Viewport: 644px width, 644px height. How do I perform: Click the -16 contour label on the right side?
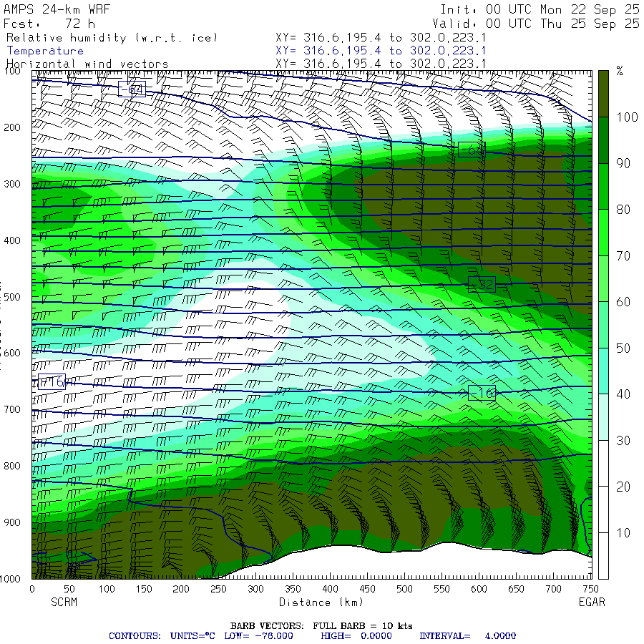point(482,393)
